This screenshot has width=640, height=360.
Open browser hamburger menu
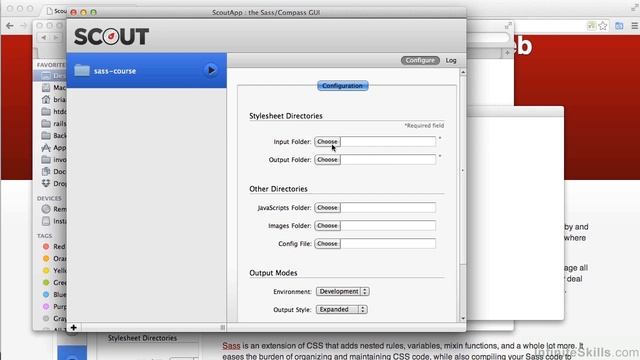point(634,26)
